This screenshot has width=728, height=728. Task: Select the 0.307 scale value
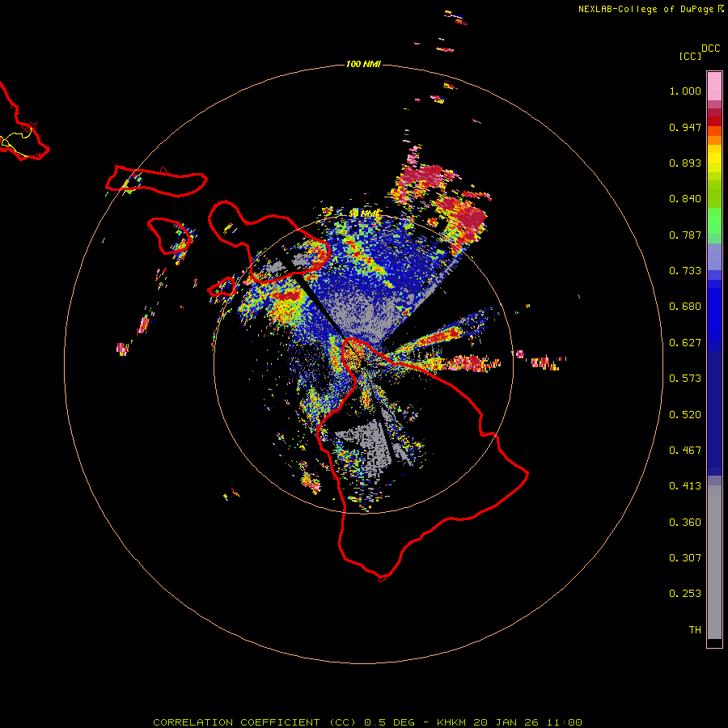(685, 558)
